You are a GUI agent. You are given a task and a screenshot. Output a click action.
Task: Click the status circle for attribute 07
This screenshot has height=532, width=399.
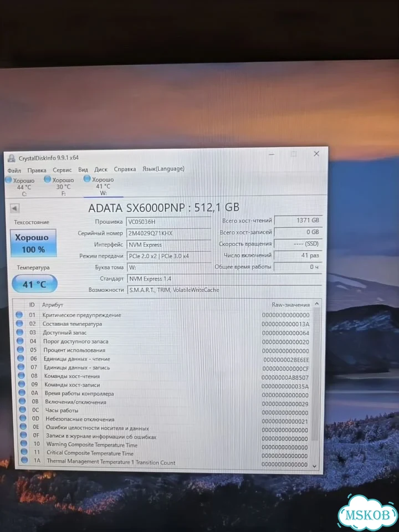(x=21, y=367)
